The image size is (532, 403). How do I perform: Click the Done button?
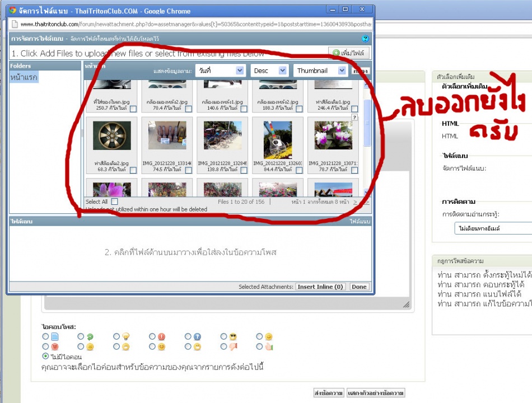[x=359, y=287]
